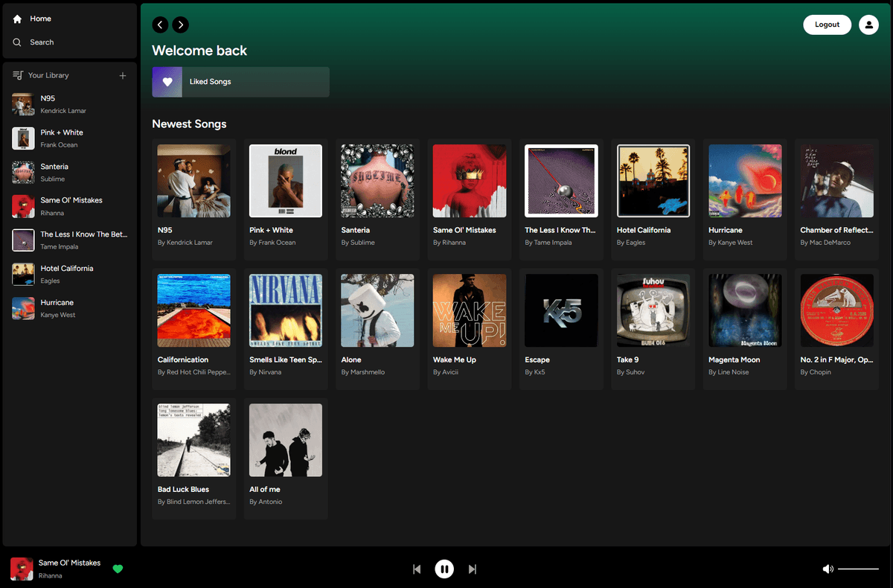
Task: Click the Logout button
Action: (x=827, y=25)
